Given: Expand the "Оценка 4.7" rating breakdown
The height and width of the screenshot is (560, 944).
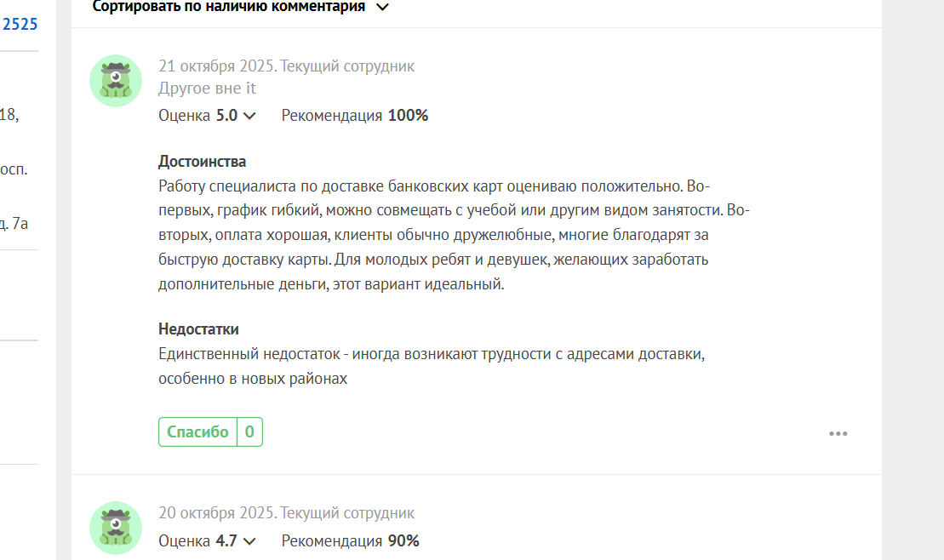Looking at the screenshot, I should [x=249, y=541].
